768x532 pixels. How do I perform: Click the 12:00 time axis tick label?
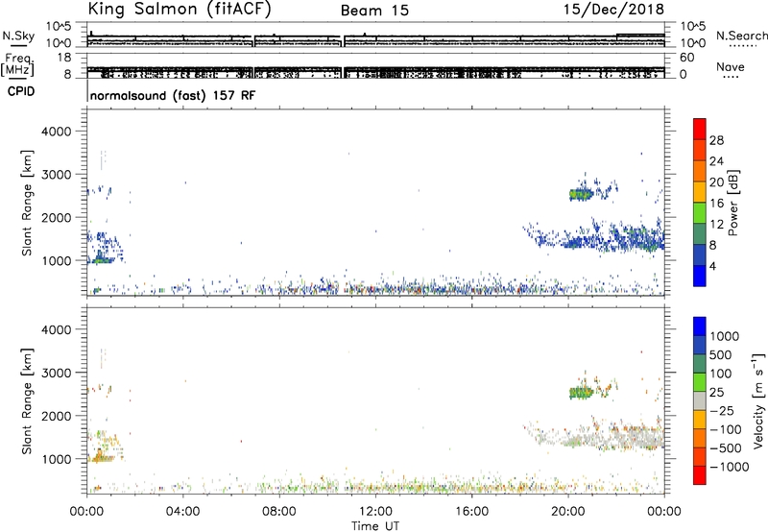coord(375,512)
